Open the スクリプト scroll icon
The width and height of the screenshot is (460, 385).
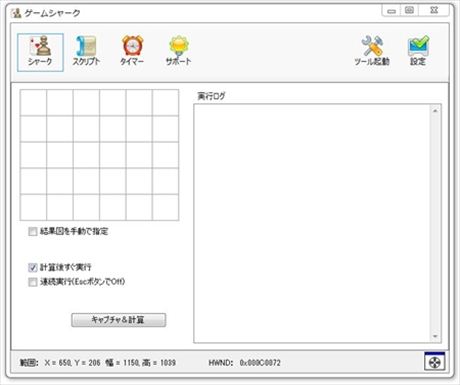(x=86, y=51)
